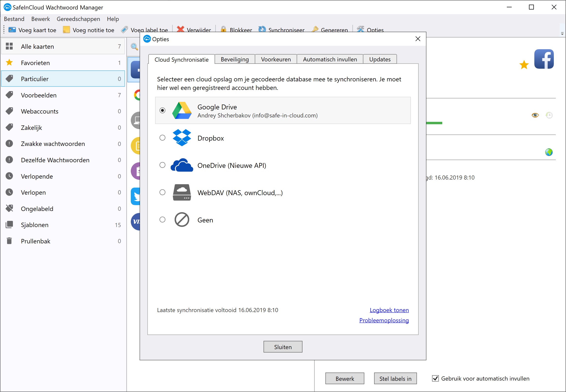Open the Gereedschappen menu

tap(78, 19)
